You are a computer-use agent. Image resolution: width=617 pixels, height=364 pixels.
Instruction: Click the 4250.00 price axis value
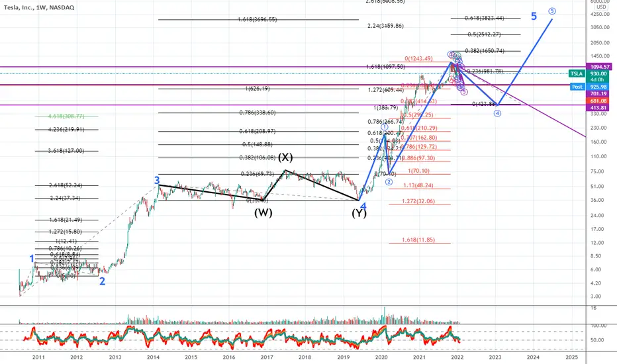point(600,14)
